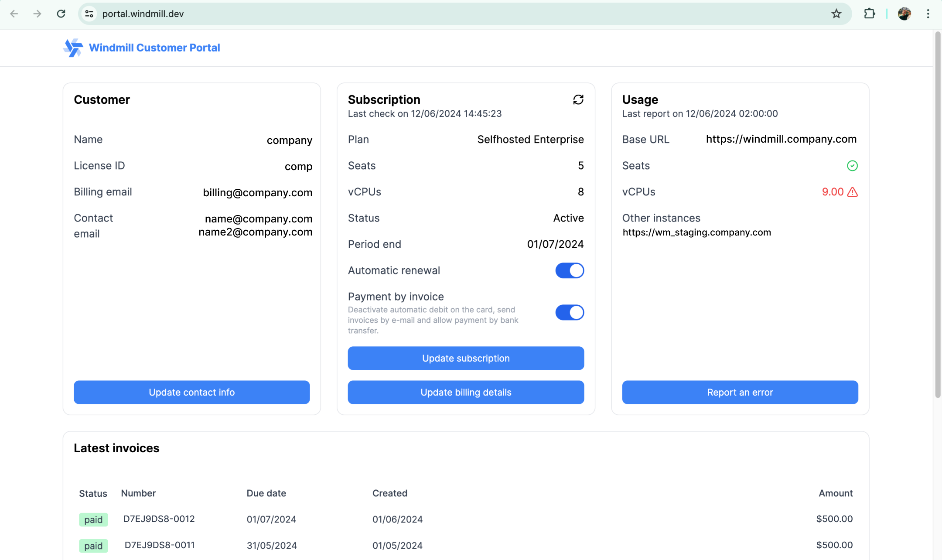Click Selfhosted Enterprise plan value
The width and height of the screenshot is (942, 560).
pyautogui.click(x=530, y=140)
